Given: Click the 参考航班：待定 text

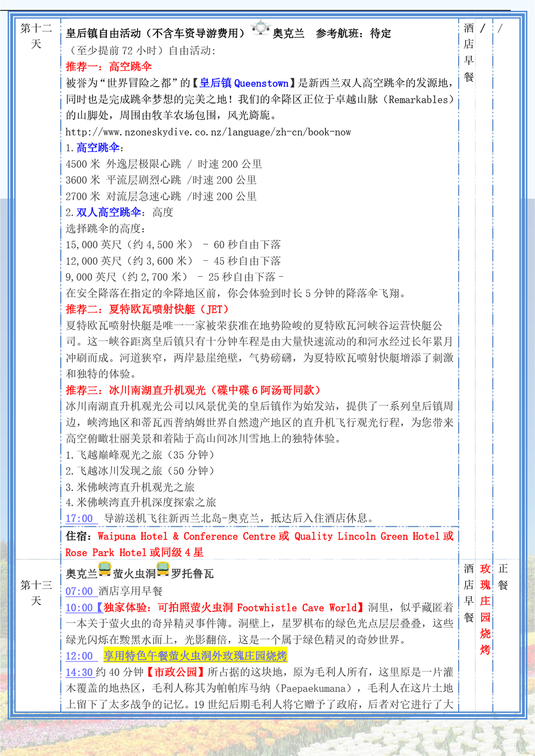Looking at the screenshot, I should [353, 33].
